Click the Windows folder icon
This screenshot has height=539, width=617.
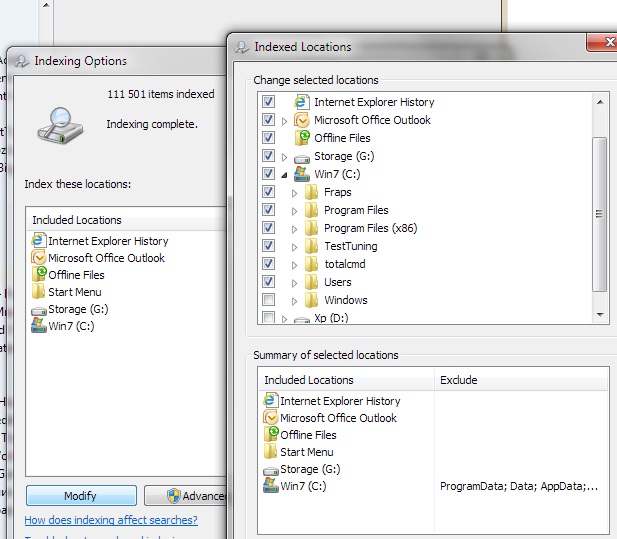311,300
